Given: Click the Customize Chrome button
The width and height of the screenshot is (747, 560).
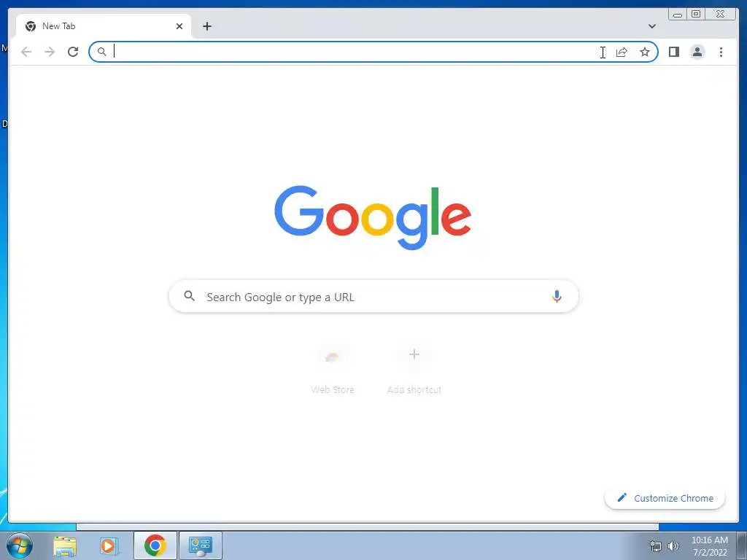Looking at the screenshot, I should click(x=665, y=498).
